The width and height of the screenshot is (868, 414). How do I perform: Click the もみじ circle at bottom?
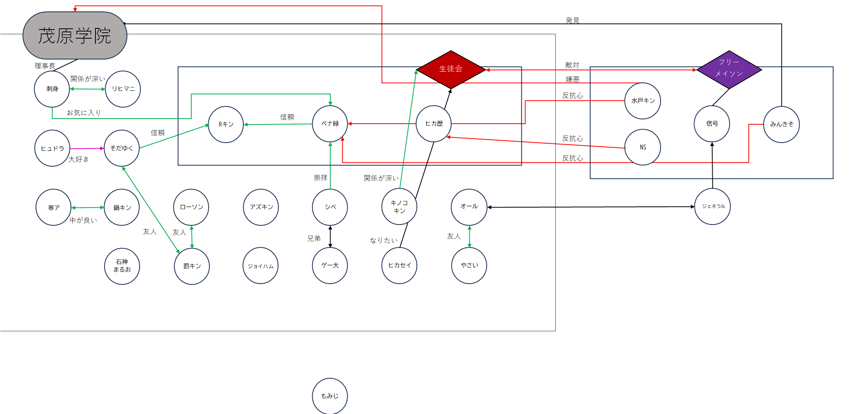click(x=330, y=396)
